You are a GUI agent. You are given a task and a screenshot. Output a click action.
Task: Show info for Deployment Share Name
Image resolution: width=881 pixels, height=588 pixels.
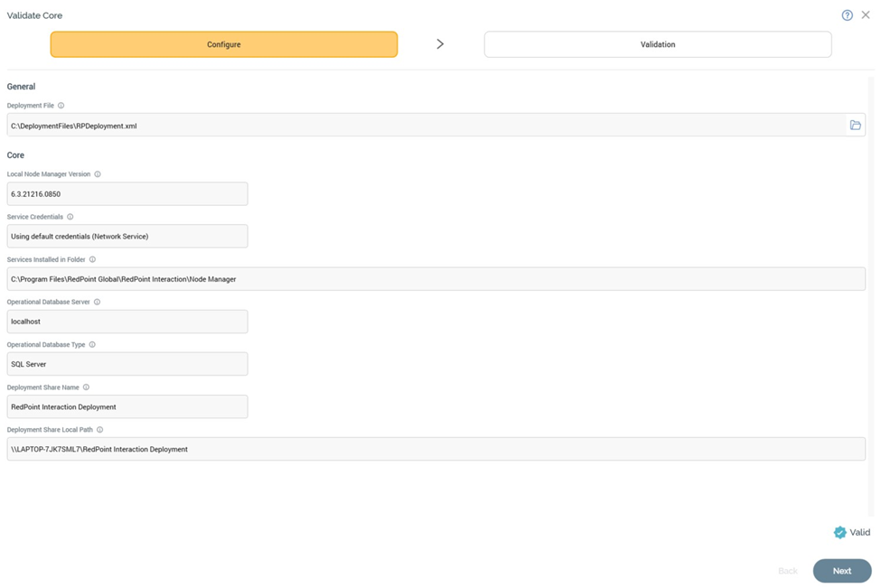pyautogui.click(x=86, y=387)
